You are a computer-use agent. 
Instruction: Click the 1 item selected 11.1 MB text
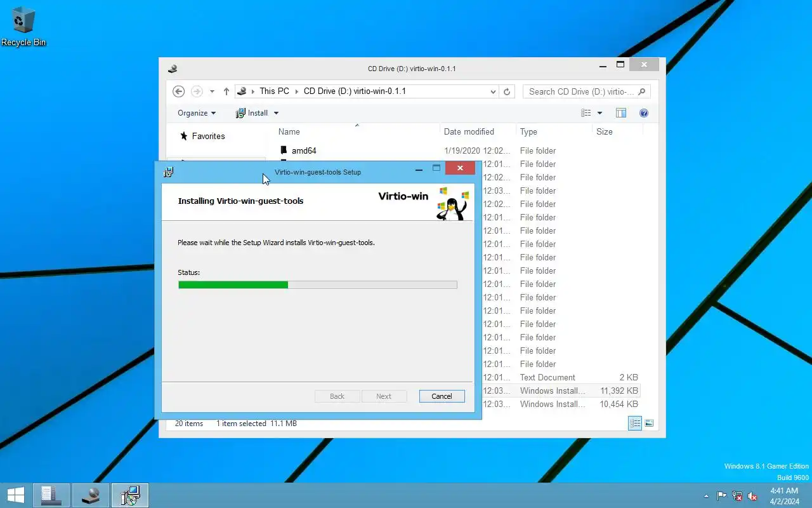point(256,424)
